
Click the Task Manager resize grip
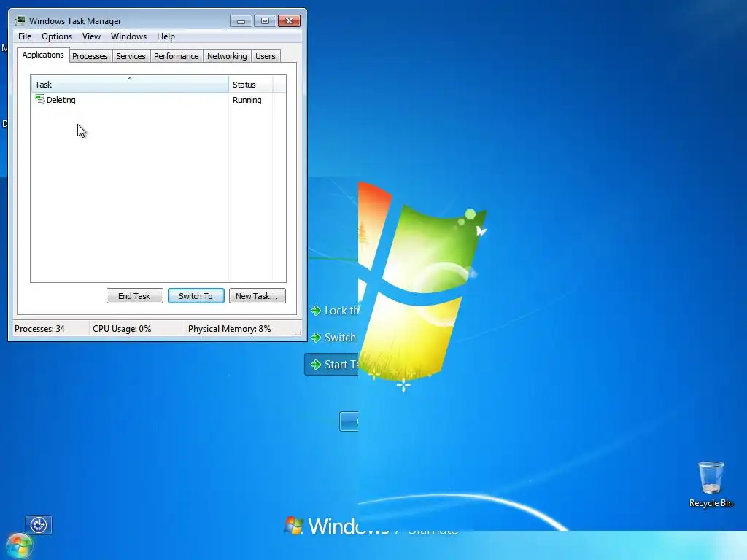point(298,332)
